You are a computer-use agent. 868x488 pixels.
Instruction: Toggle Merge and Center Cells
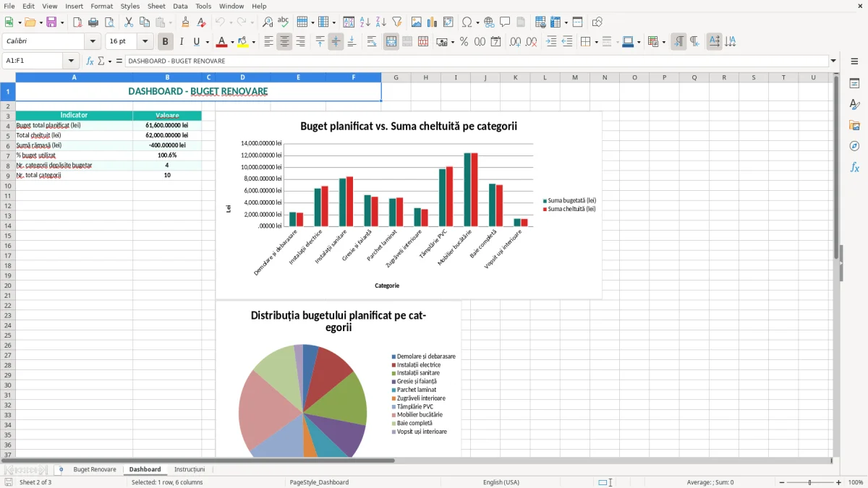click(x=391, y=42)
